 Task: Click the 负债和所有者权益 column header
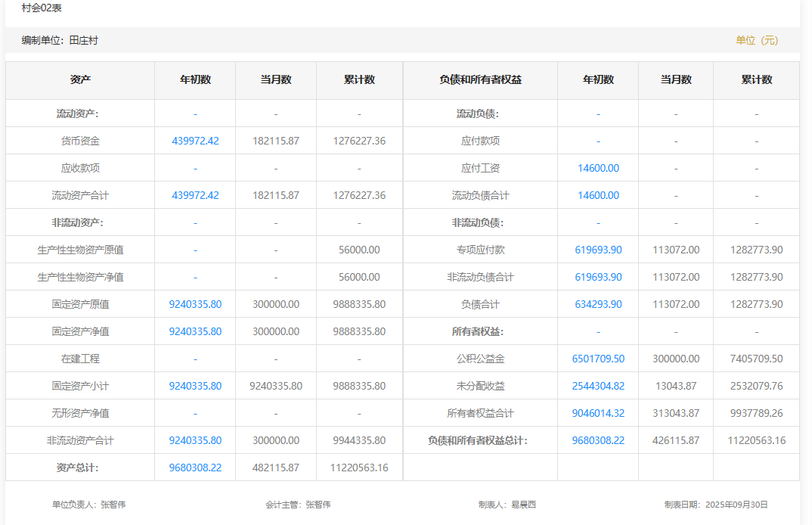point(480,79)
